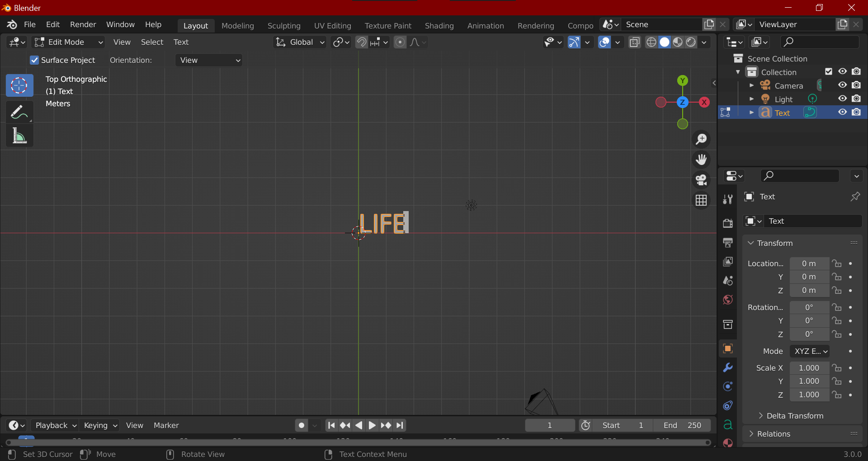Screen dimensions: 868x461
Task: Switch to the Shading workspace tab
Action: 439,26
